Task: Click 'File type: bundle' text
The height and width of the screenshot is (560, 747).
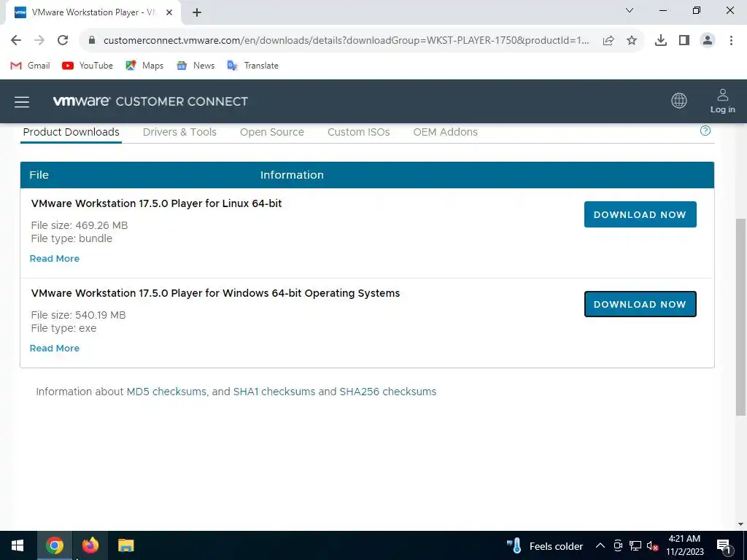Action: coord(71,238)
